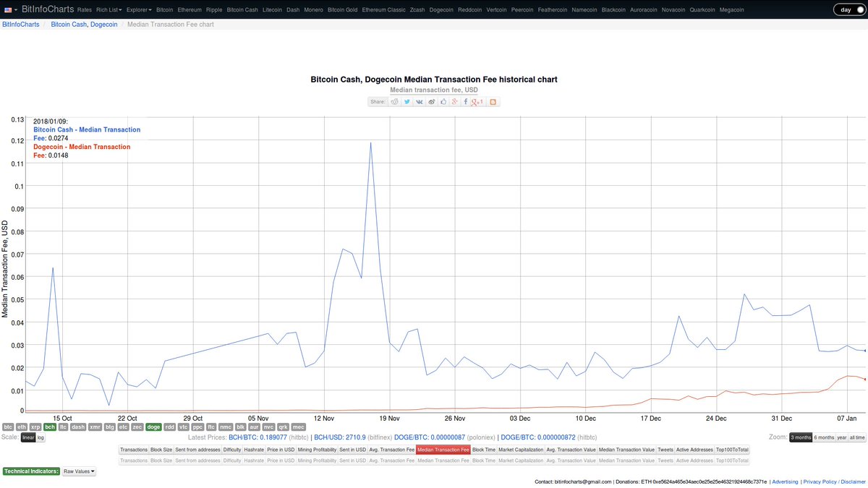Toggle the dash coin tag
Image resolution: width=868 pixels, height=488 pixels.
click(78, 427)
